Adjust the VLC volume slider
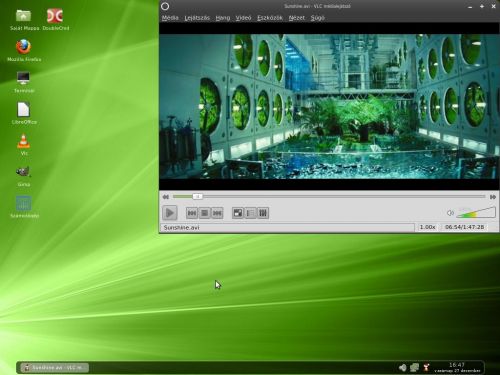This screenshot has width=500, height=375. pyautogui.click(x=476, y=212)
